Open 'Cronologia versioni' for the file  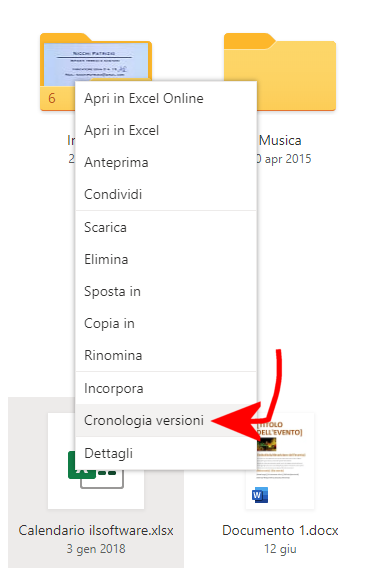pyautogui.click(x=166, y=420)
